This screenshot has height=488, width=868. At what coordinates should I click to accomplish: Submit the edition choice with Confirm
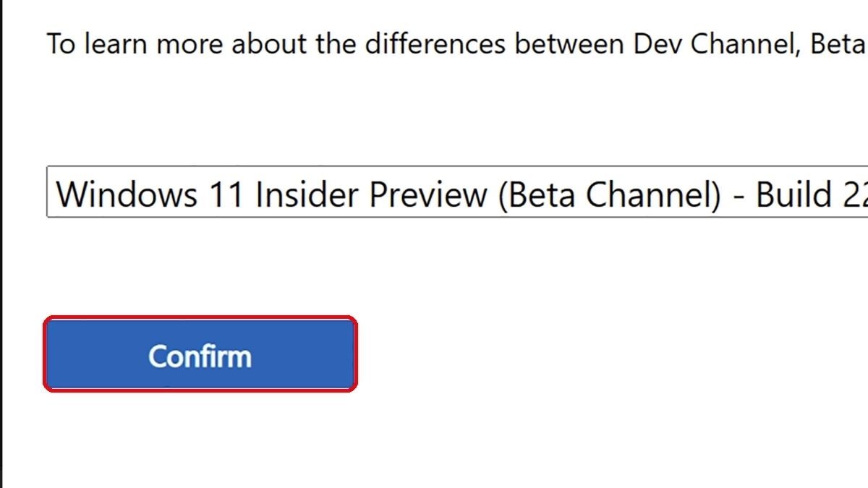[200, 354]
